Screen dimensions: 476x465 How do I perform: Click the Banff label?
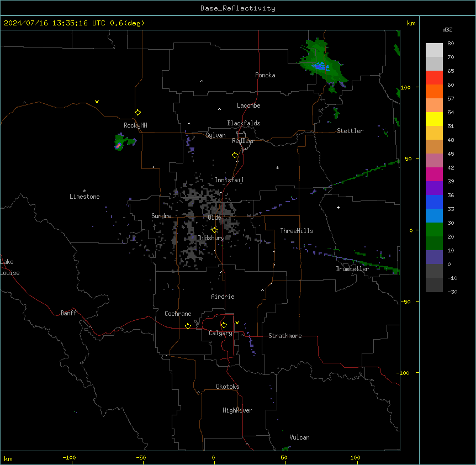click(68, 313)
